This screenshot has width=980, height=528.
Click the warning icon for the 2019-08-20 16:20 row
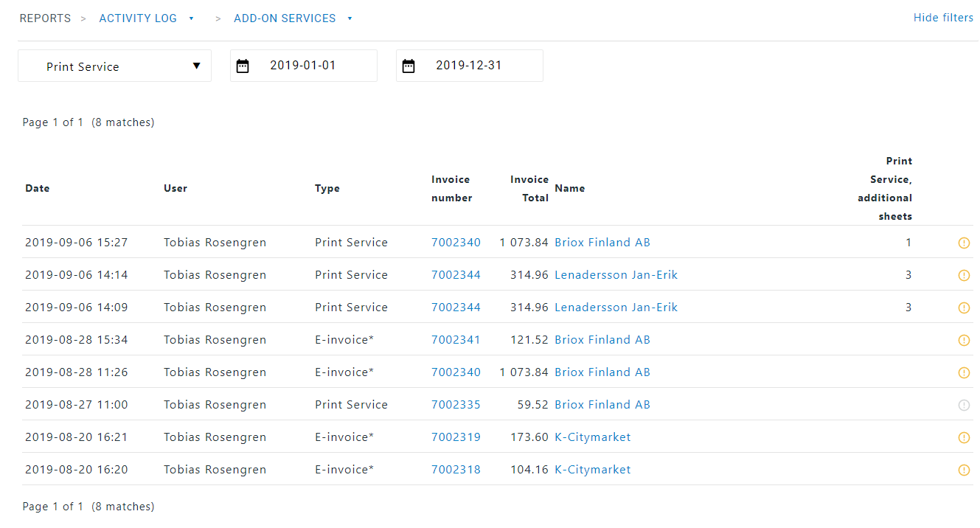tap(963, 470)
